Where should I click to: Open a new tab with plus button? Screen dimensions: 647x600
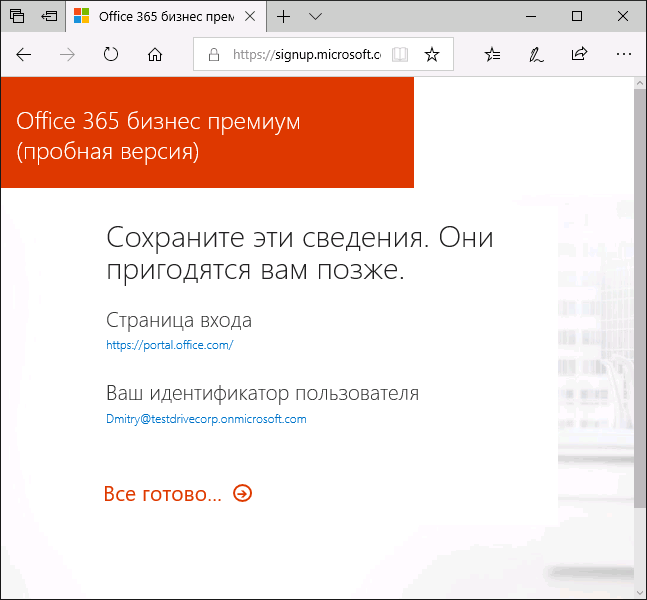[x=283, y=16]
